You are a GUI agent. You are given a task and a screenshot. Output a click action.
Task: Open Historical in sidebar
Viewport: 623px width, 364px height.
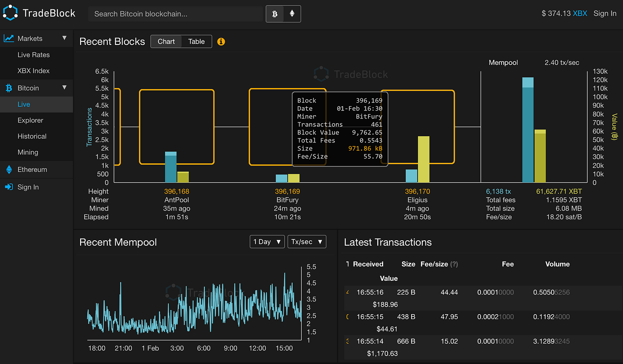point(32,136)
